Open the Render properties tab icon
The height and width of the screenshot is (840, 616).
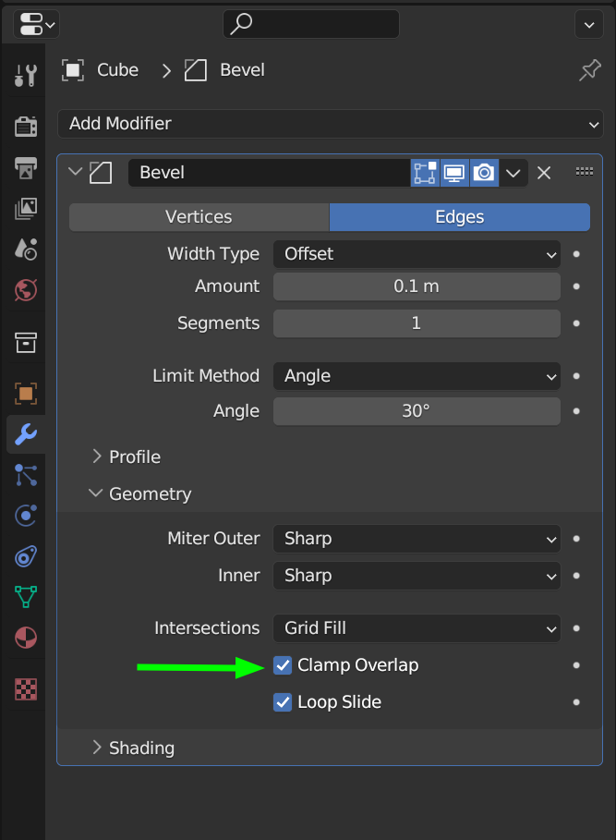click(x=26, y=127)
